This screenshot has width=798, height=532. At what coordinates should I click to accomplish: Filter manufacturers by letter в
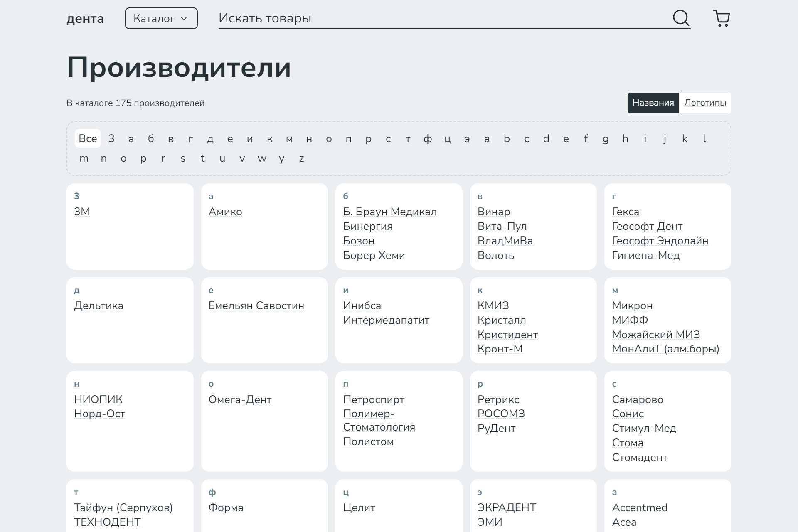coord(171,138)
